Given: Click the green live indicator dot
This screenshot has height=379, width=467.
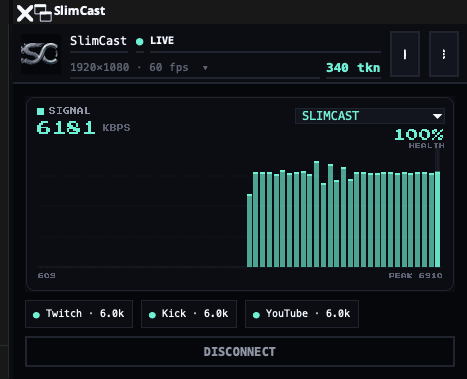Looking at the screenshot, I should (x=140, y=42).
